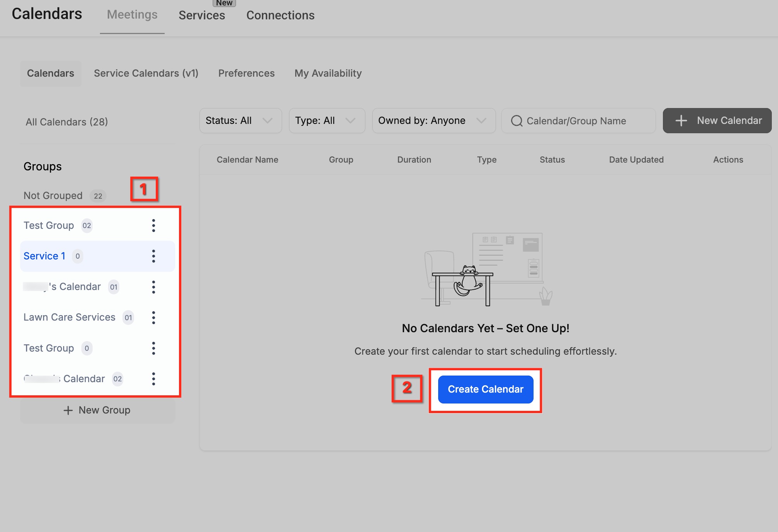Screen dimensions: 778x532
Task: Open the Connections tab
Action: point(280,15)
